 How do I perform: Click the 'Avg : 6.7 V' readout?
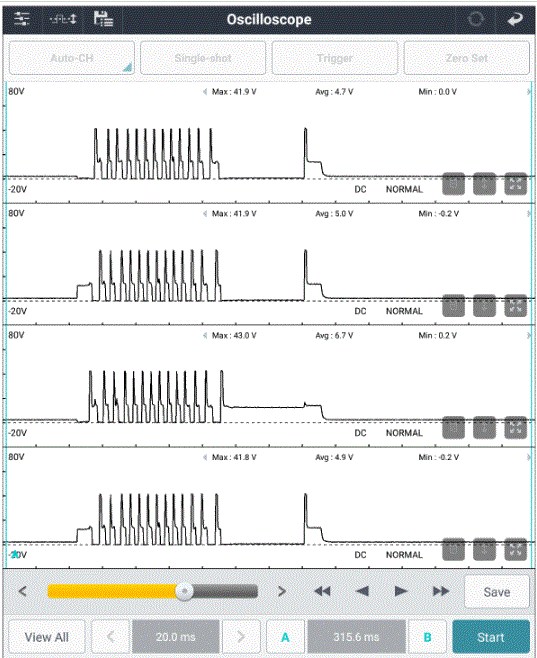[334, 335]
